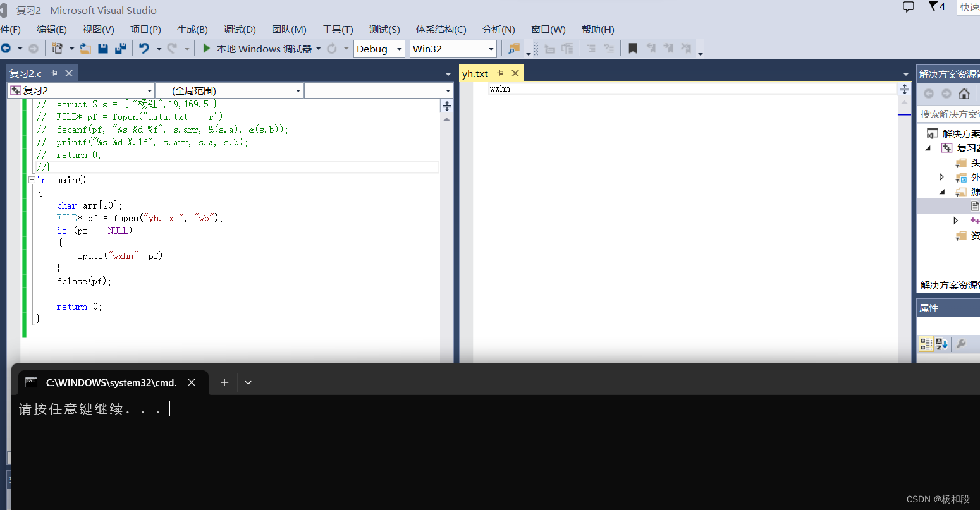Image resolution: width=980 pixels, height=510 pixels.
Task: Open the 调试(D) menu
Action: point(240,30)
